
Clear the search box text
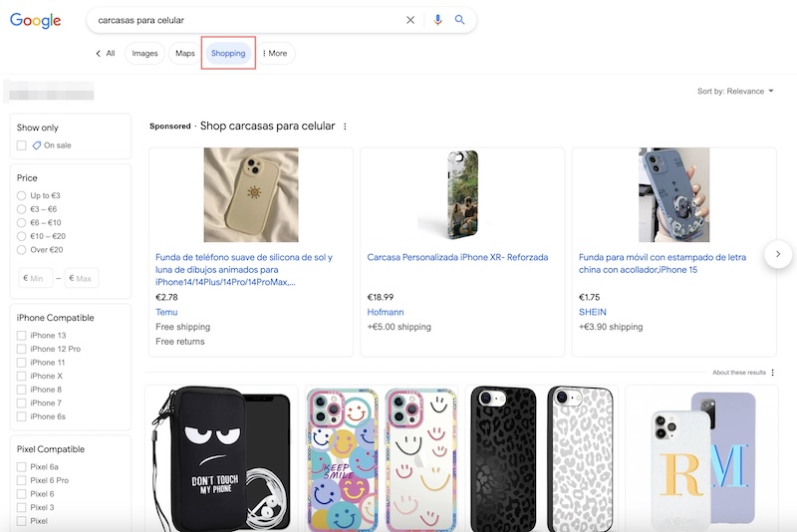[410, 20]
